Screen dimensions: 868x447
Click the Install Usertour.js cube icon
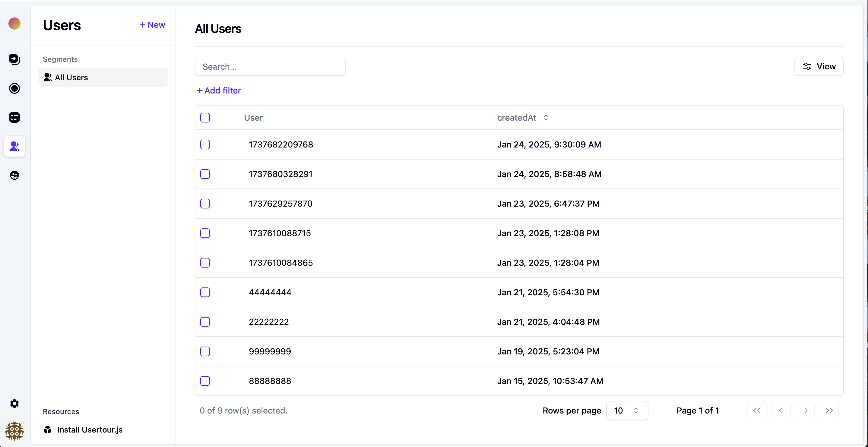(48, 430)
